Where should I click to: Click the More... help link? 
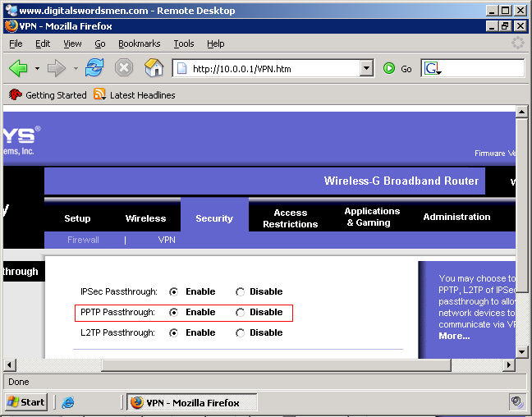tap(454, 336)
